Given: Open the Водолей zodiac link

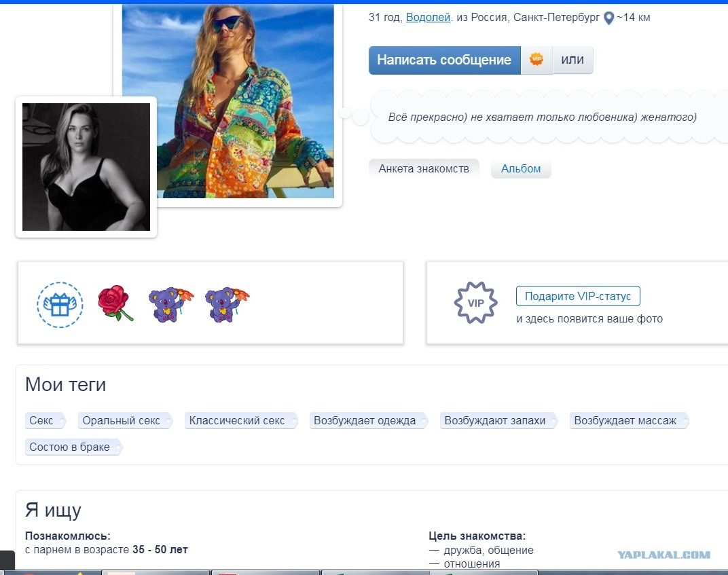Looking at the screenshot, I should 428,18.
